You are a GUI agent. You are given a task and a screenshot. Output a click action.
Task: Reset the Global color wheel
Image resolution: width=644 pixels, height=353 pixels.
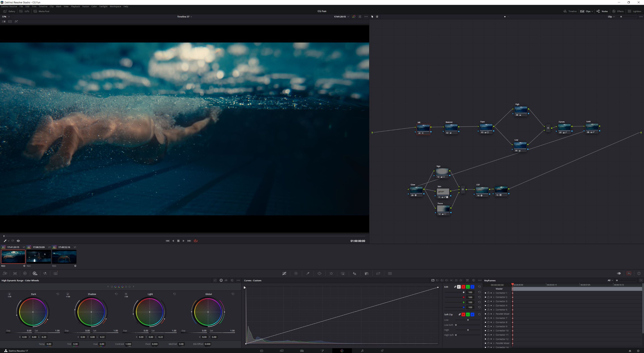click(233, 294)
